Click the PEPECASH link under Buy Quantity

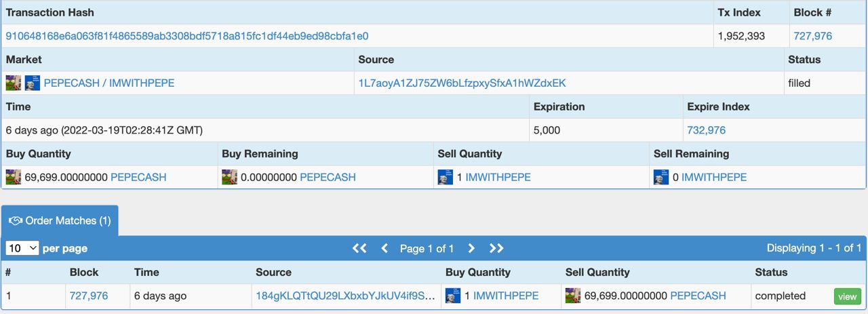[138, 177]
